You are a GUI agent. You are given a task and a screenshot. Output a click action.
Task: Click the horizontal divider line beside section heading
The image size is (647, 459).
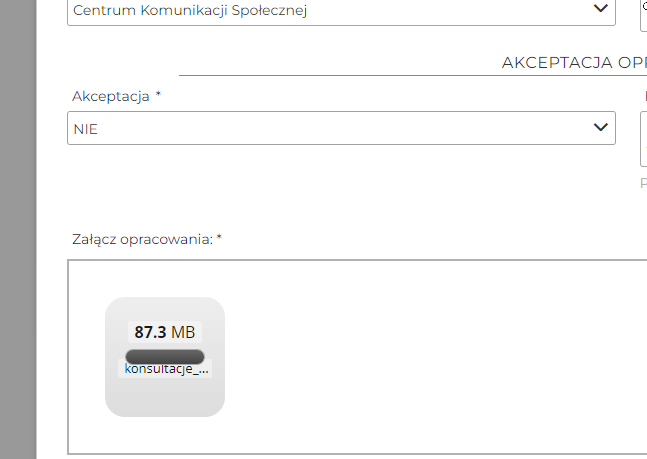(x=340, y=75)
